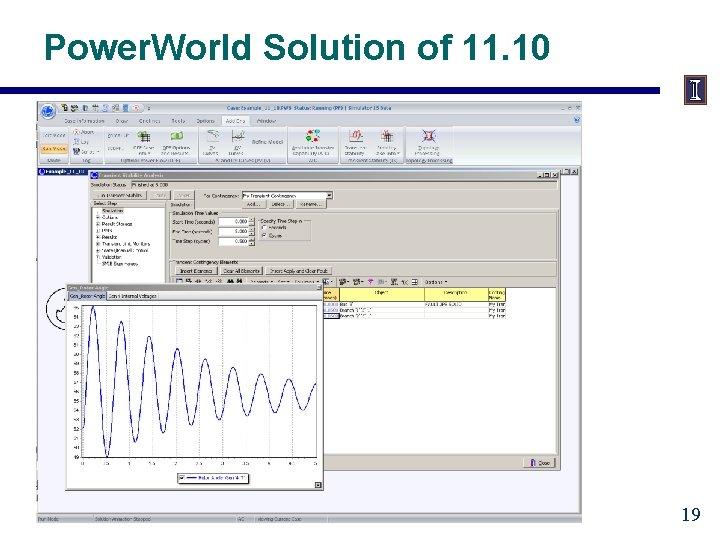Viewport: 720px width, 540px height.
Task: Click the Time Step spinner arrows
Action: [x=252, y=241]
